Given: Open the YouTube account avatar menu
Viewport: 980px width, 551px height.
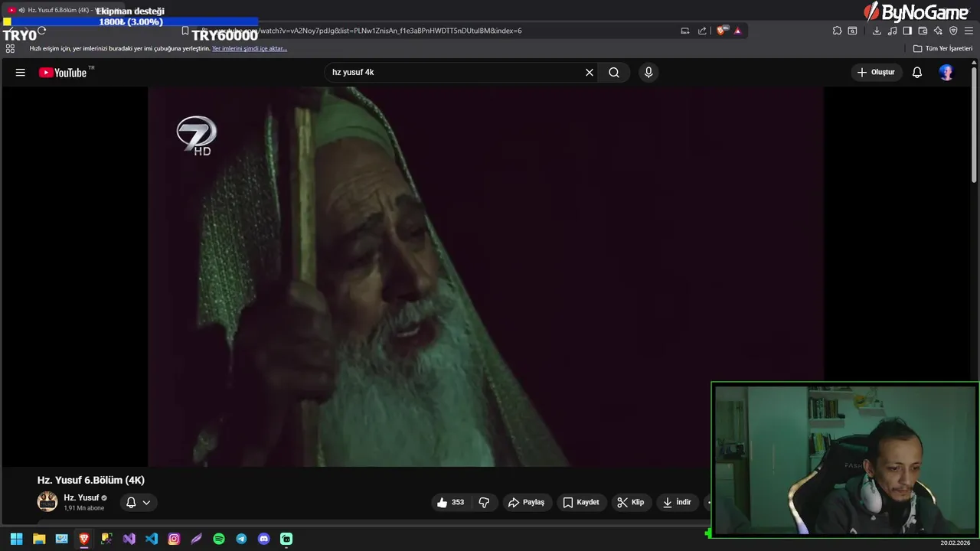Looking at the screenshot, I should (946, 72).
